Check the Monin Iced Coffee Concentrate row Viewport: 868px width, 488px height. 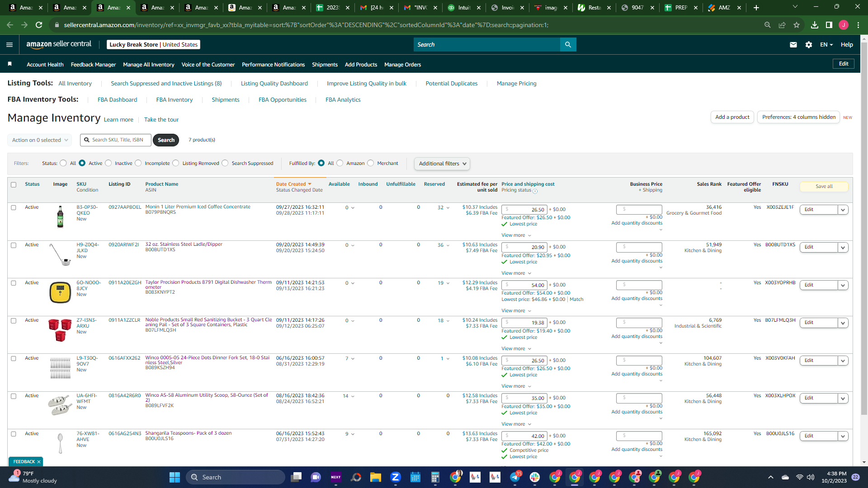(14, 208)
